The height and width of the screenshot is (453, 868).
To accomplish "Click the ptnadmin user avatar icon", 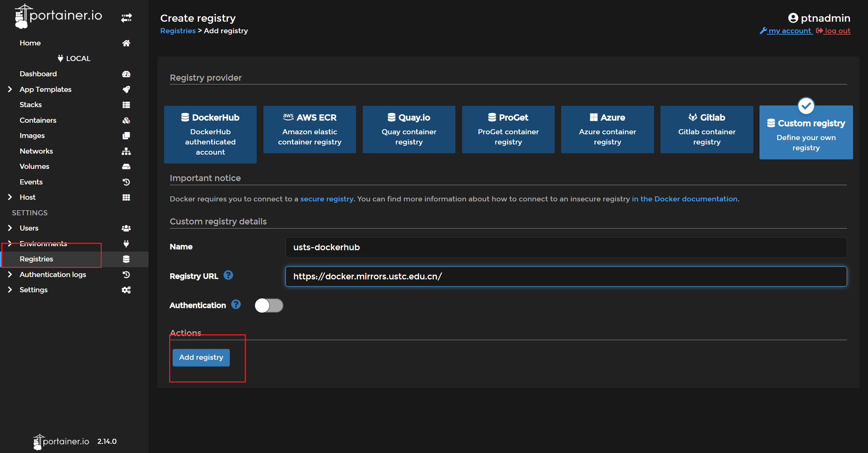I will click(793, 18).
